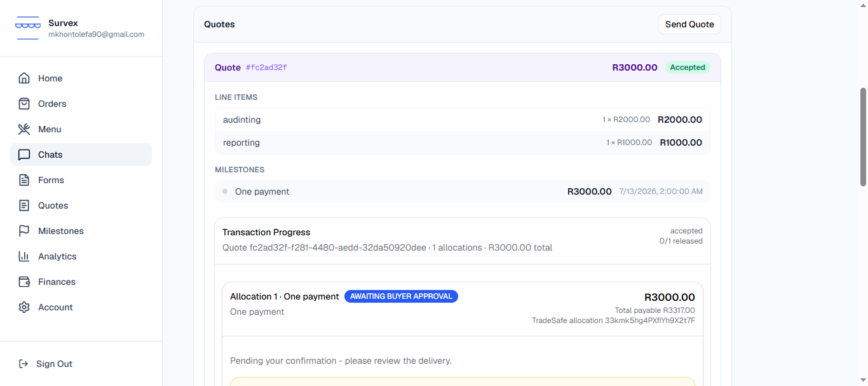This screenshot has height=386, width=868.
Task: Open the Menu section
Action: 81,129
